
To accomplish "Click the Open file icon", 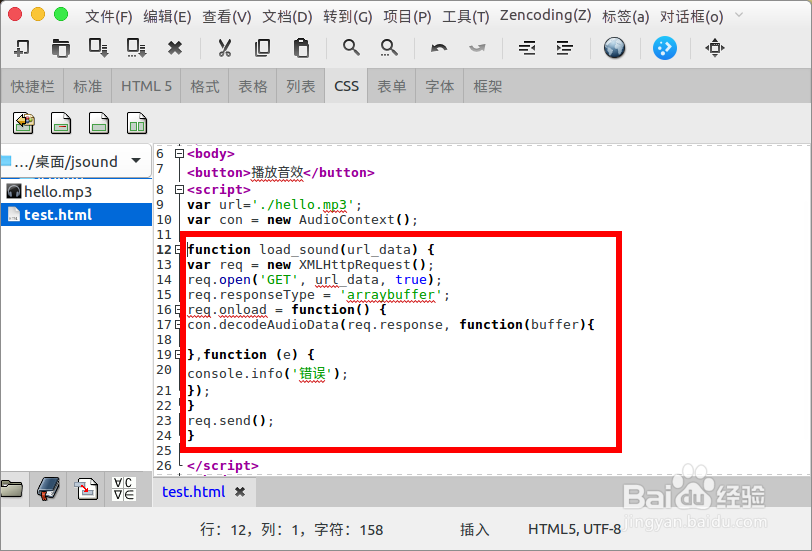I will 61,48.
